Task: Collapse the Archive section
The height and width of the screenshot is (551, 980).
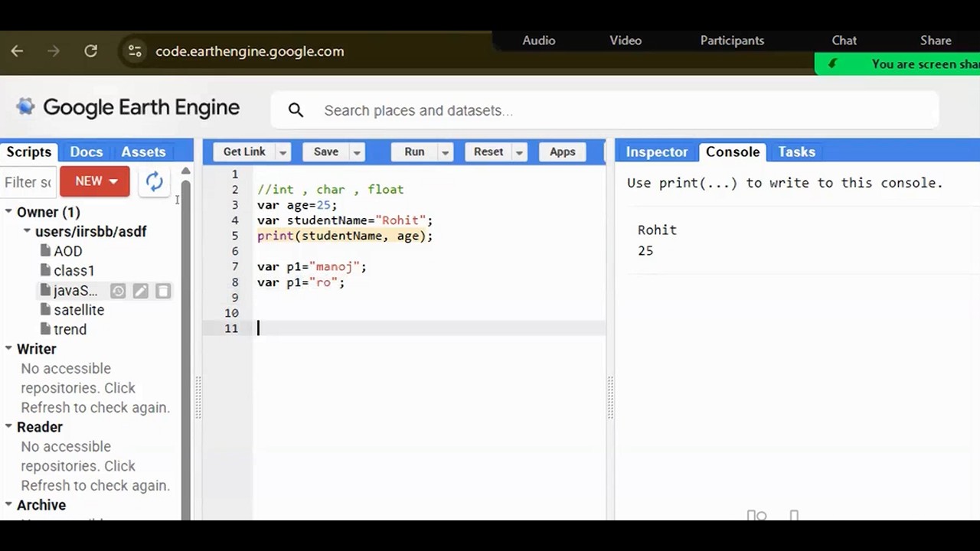Action: [x=8, y=504]
